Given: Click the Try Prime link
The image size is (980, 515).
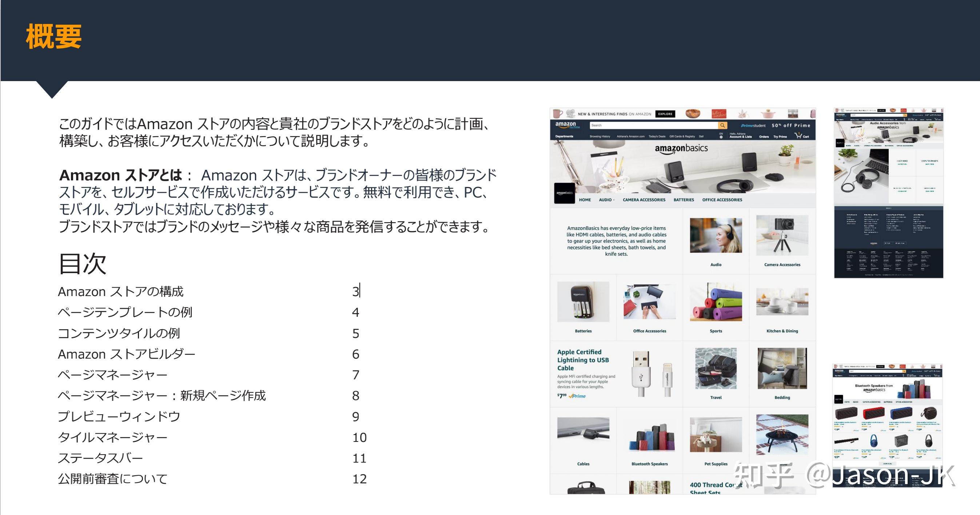Looking at the screenshot, I should click(780, 137).
